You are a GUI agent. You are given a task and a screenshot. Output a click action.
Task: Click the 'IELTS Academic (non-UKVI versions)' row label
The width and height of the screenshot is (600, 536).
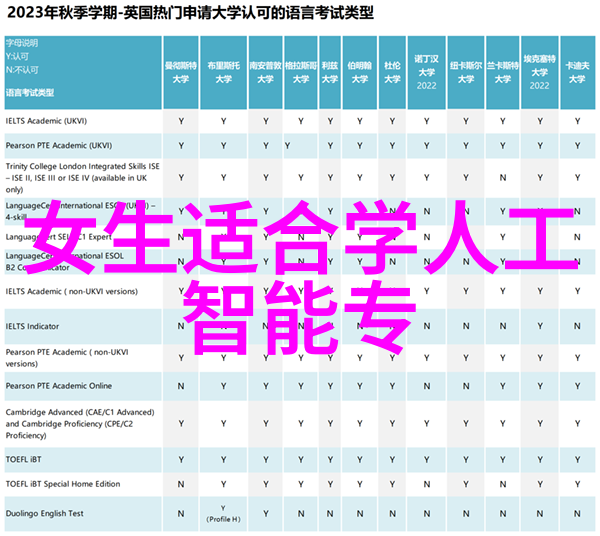(72, 292)
